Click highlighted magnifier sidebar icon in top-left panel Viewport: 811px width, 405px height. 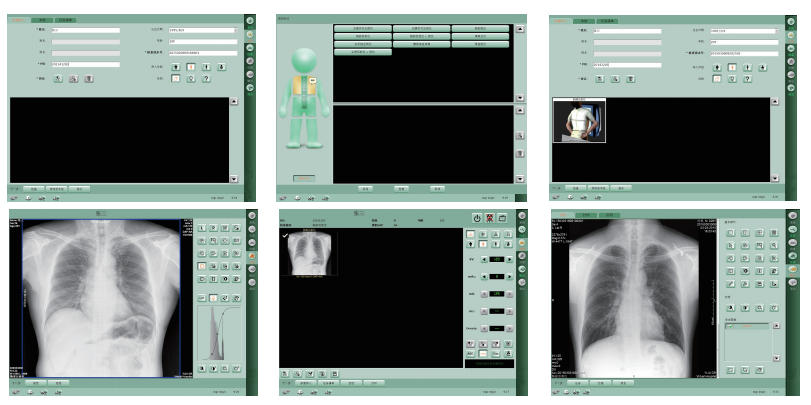coord(250,34)
